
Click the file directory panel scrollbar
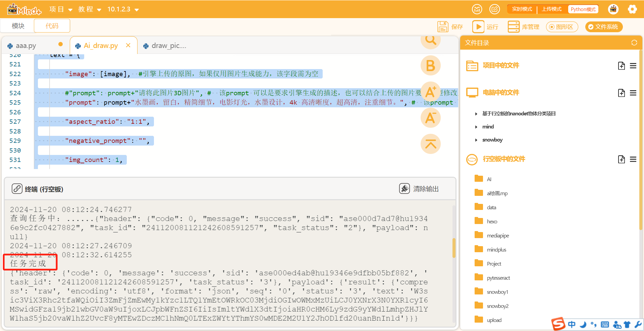pyautogui.click(x=641, y=140)
